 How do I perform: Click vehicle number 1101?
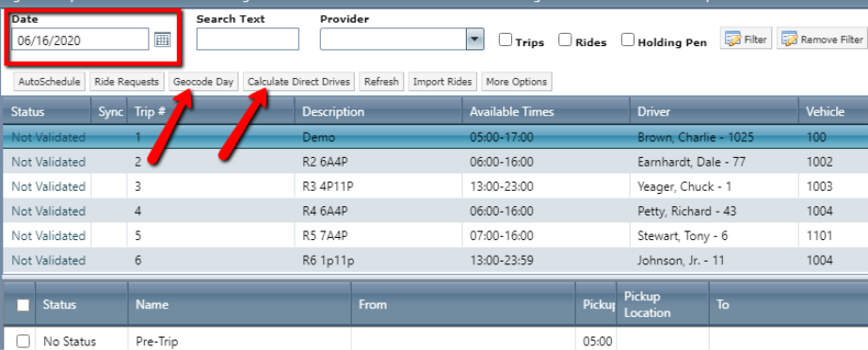(x=819, y=235)
